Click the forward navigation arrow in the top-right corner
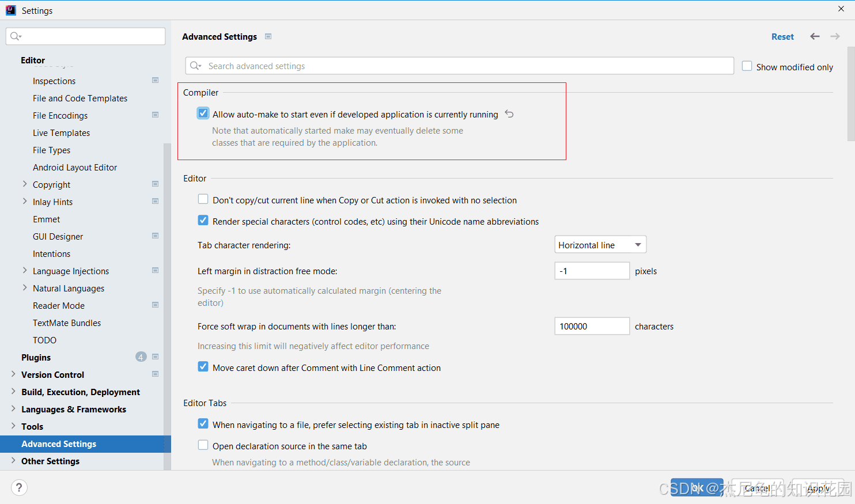The width and height of the screenshot is (855, 504). pyautogui.click(x=834, y=36)
